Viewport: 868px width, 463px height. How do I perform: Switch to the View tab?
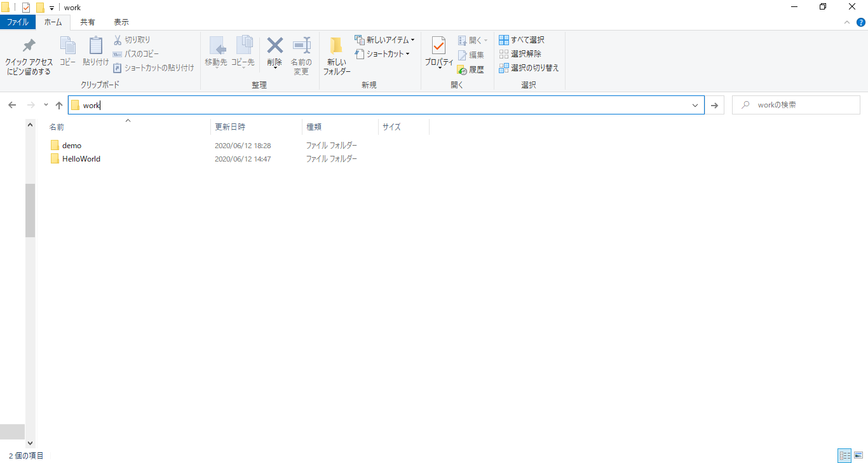tap(121, 22)
